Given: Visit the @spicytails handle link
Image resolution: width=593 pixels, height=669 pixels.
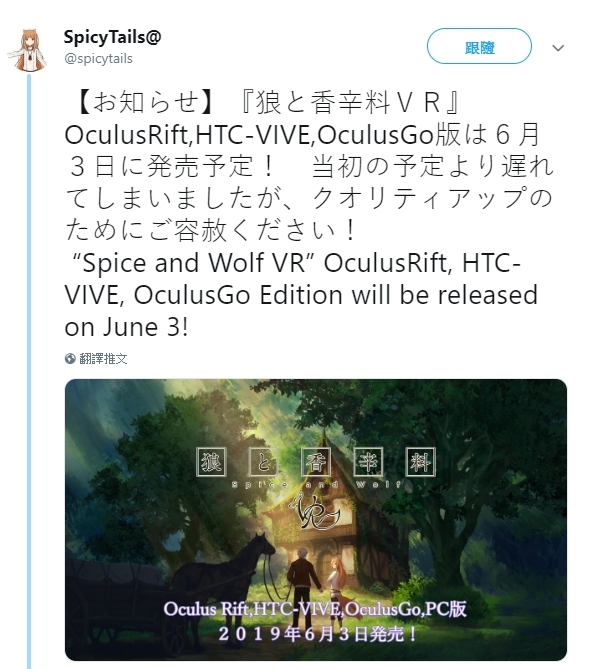Looking at the screenshot, I should [x=98, y=58].
